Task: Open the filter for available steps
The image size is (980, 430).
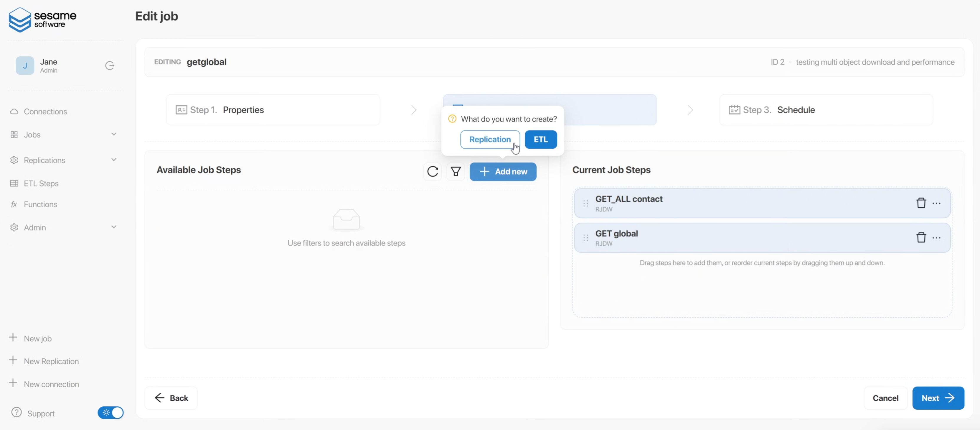Action: [456, 171]
